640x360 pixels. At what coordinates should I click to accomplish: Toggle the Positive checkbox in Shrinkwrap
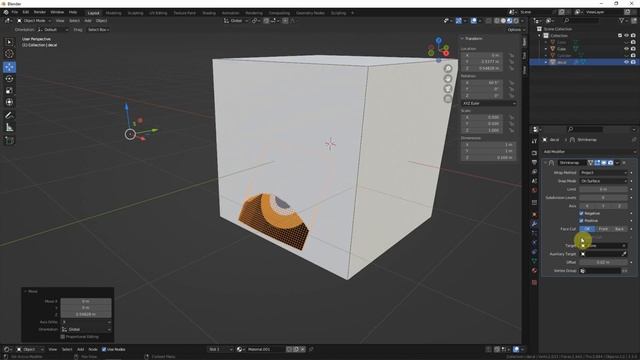tap(581, 220)
